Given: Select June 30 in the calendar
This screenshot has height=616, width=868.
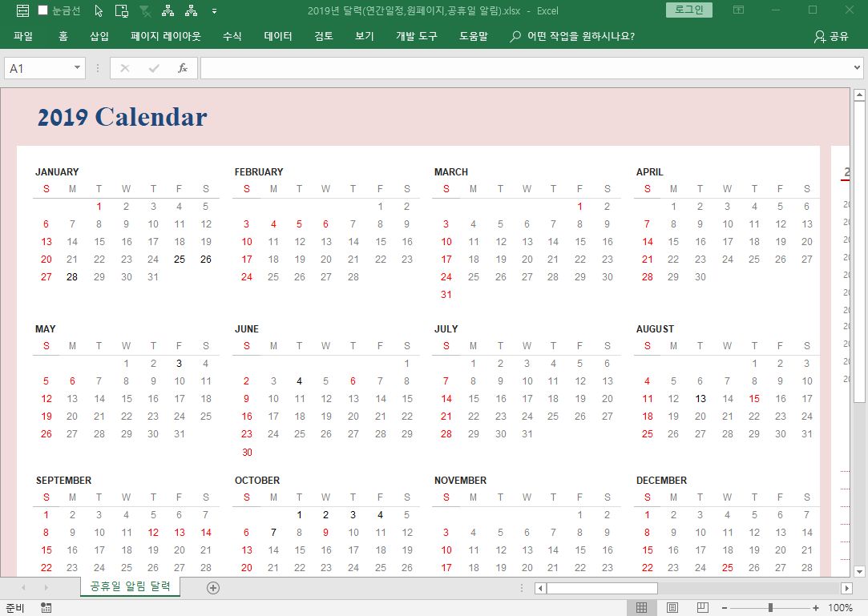Looking at the screenshot, I should (x=247, y=452).
